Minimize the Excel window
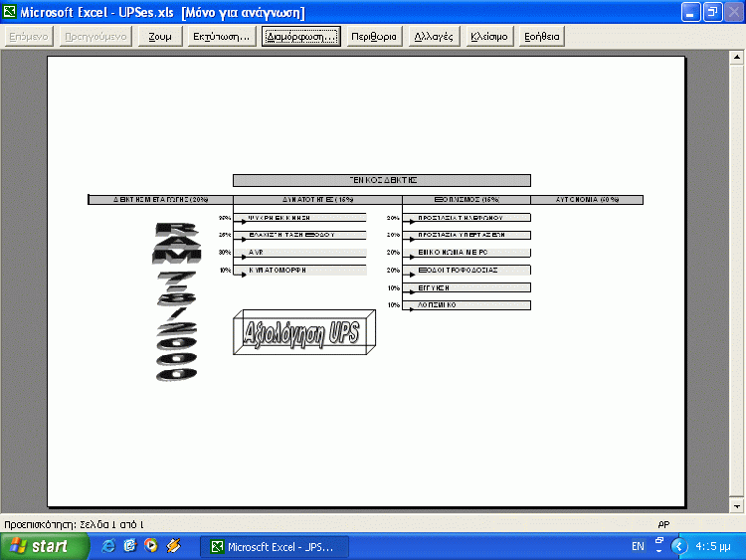746x560 pixels. point(690,12)
